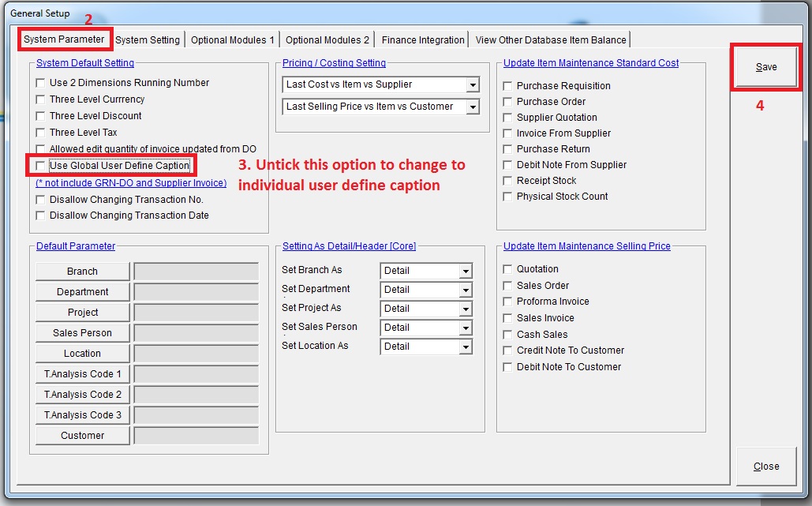This screenshot has width=812, height=506.
Task: Tick the Three Level Discount checkbox
Action: pyautogui.click(x=40, y=116)
